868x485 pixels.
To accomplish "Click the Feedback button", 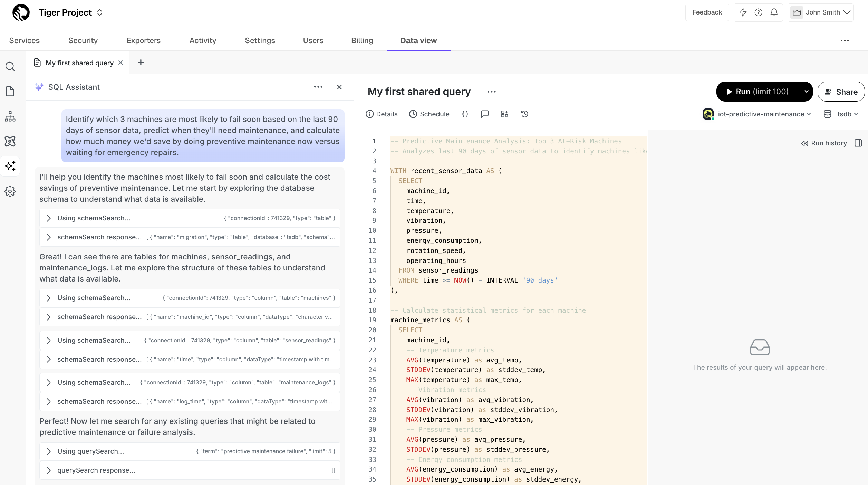I will (707, 12).
